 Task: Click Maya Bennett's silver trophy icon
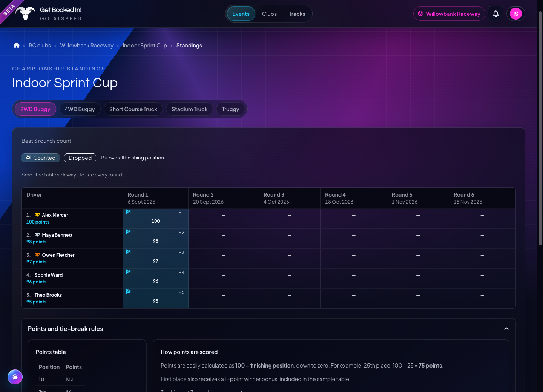37,235
